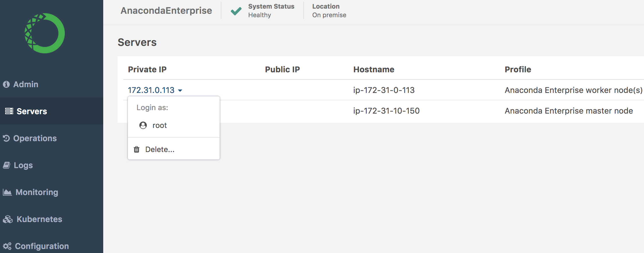Click the Monitoring chart icon

[x=7, y=192]
